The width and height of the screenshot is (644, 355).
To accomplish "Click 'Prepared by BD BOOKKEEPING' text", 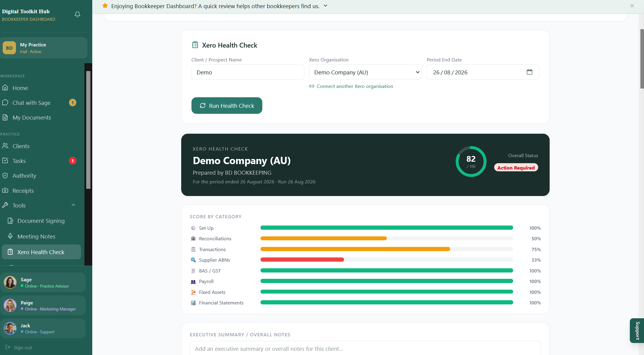I will [x=232, y=173].
